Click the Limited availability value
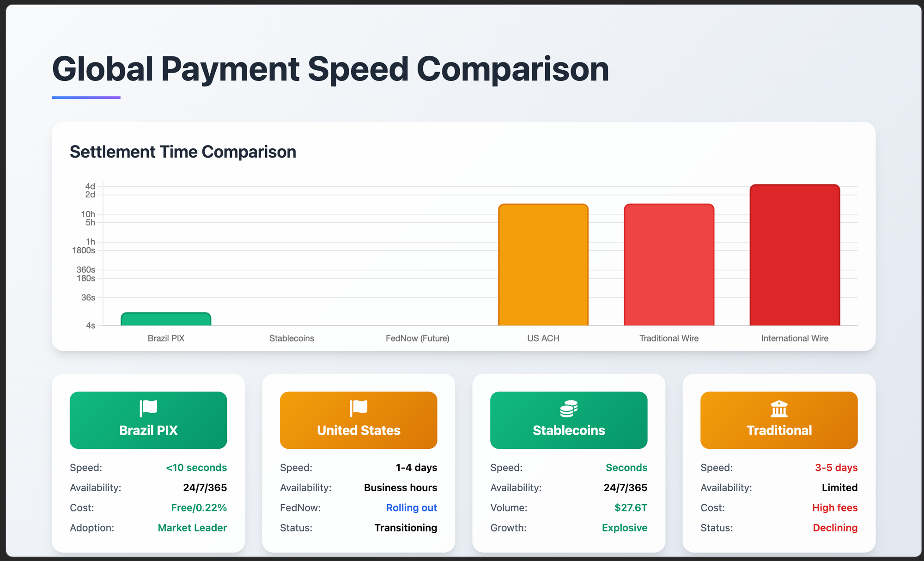 click(839, 488)
